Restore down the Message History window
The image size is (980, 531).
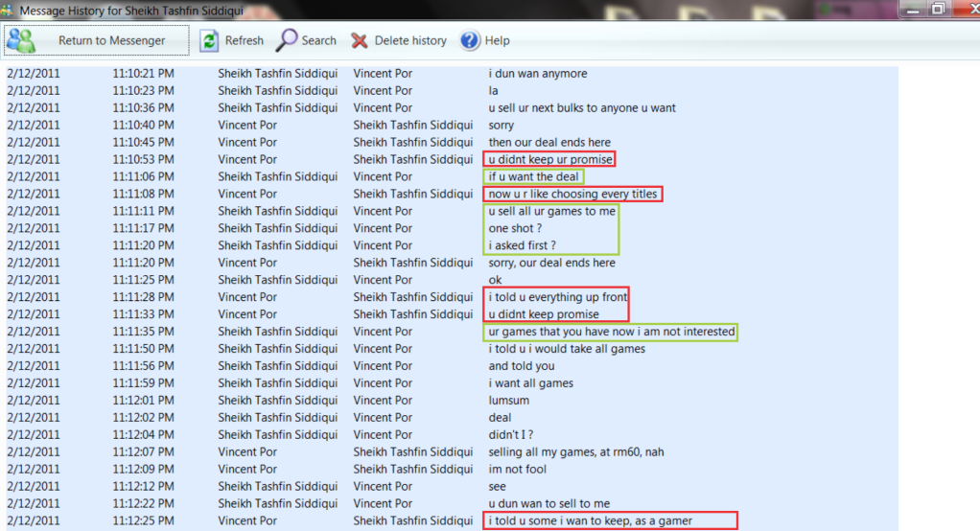point(939,9)
